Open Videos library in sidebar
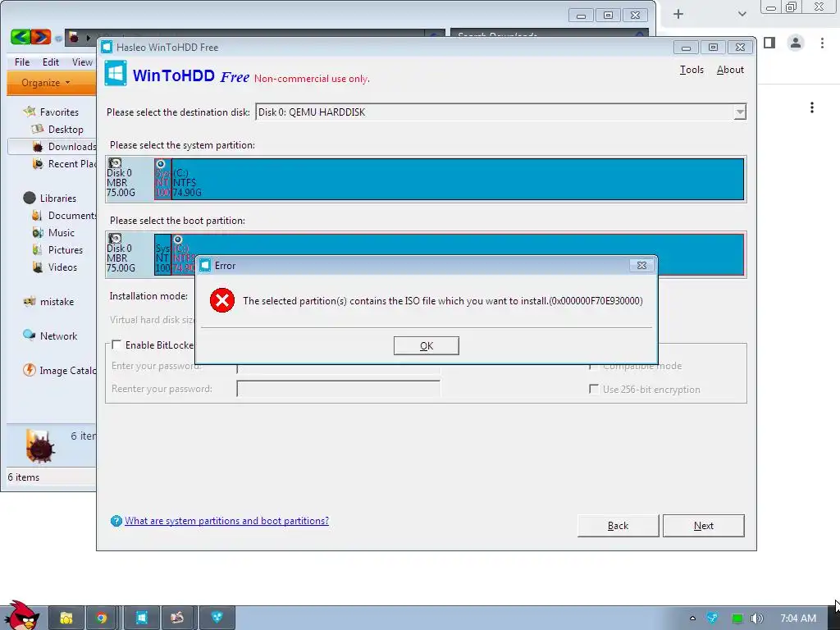 click(62, 267)
